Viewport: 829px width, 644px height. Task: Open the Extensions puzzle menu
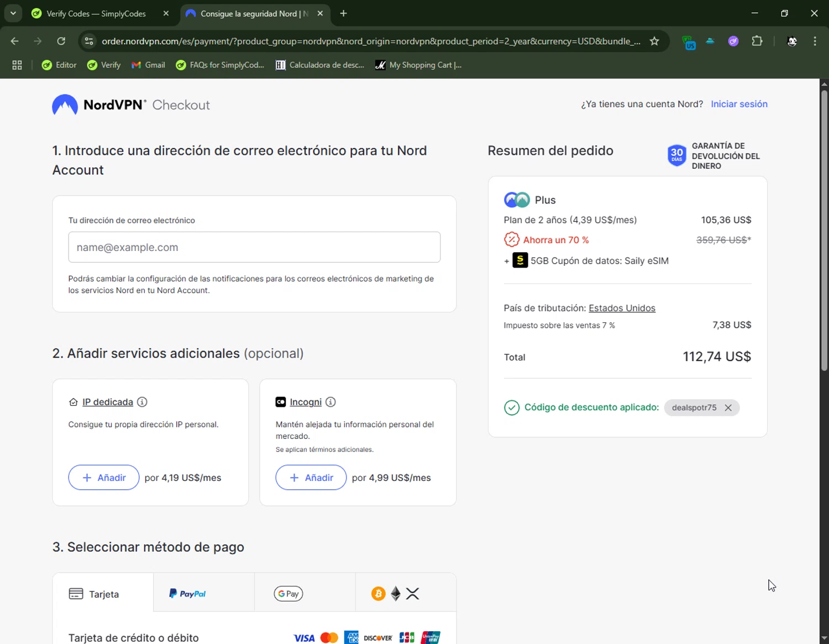pos(757,41)
